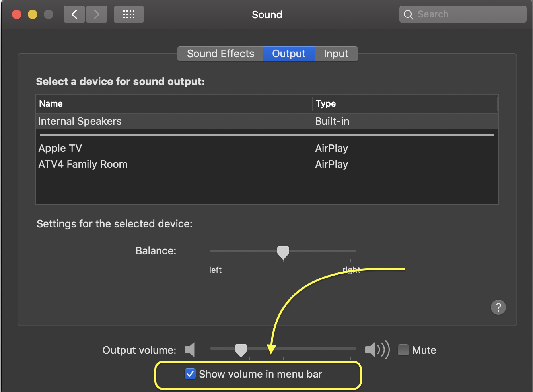Select the muted speaker icon for minimum volume
This screenshot has width=533, height=392.
point(190,349)
